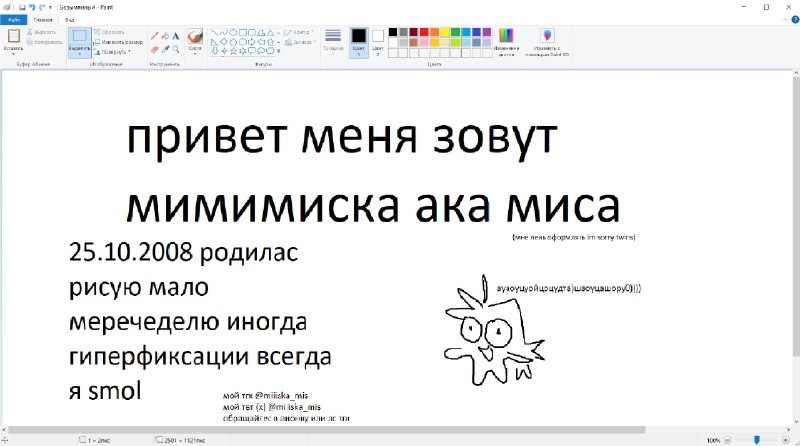
Task: Open the Rotate dropdown menu
Action: pyautogui.click(x=112, y=52)
